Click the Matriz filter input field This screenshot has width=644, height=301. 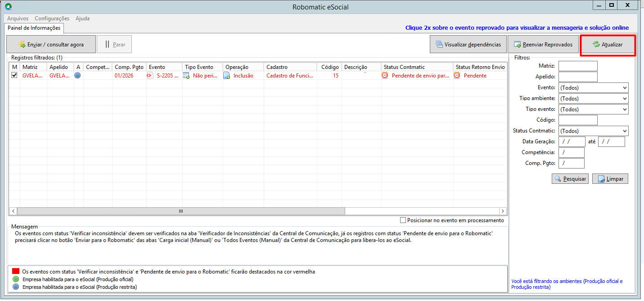pyautogui.click(x=578, y=66)
